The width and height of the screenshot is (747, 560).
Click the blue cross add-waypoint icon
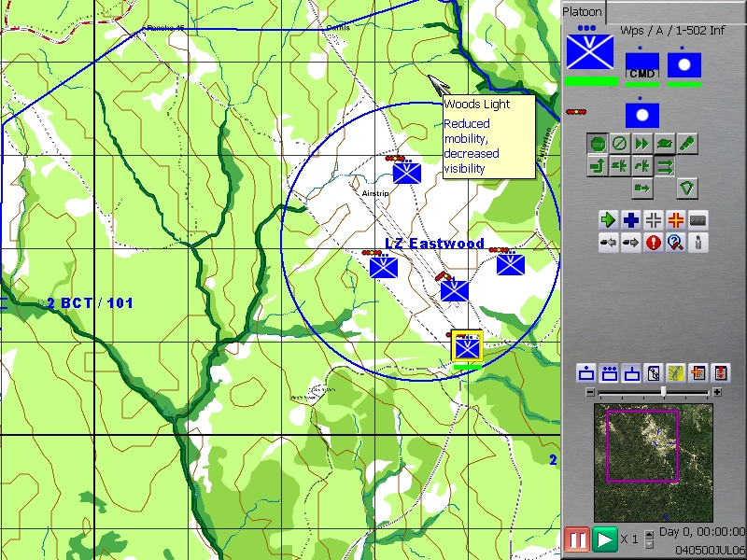[629, 219]
